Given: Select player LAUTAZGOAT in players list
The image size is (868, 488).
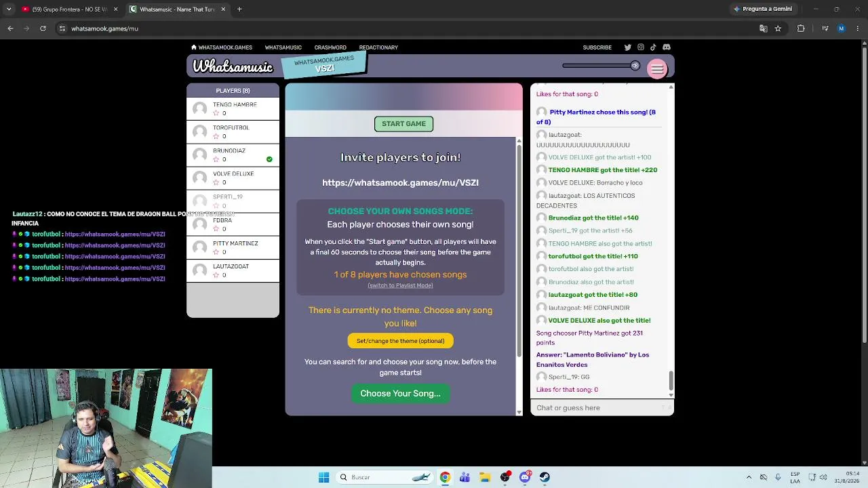Looking at the screenshot, I should pyautogui.click(x=233, y=270).
